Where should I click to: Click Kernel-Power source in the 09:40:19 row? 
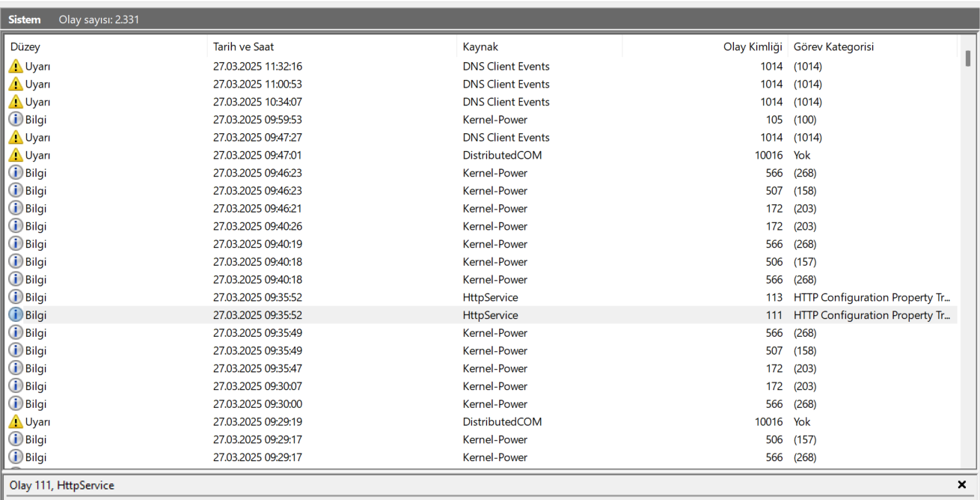[495, 244]
